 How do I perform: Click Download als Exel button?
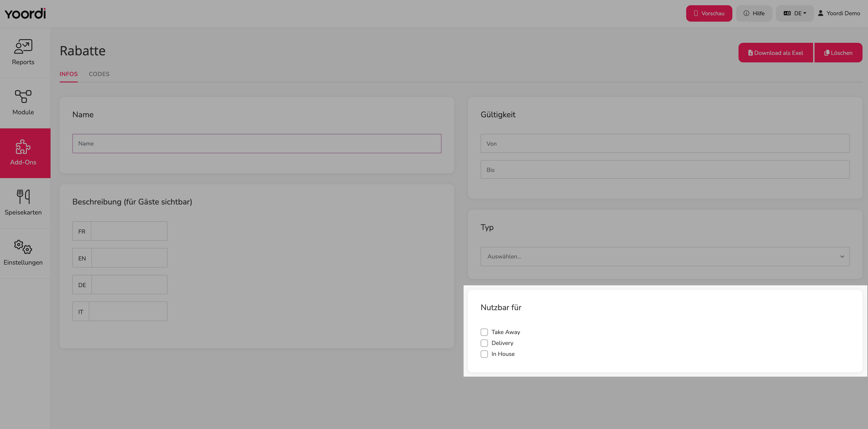[x=776, y=53]
